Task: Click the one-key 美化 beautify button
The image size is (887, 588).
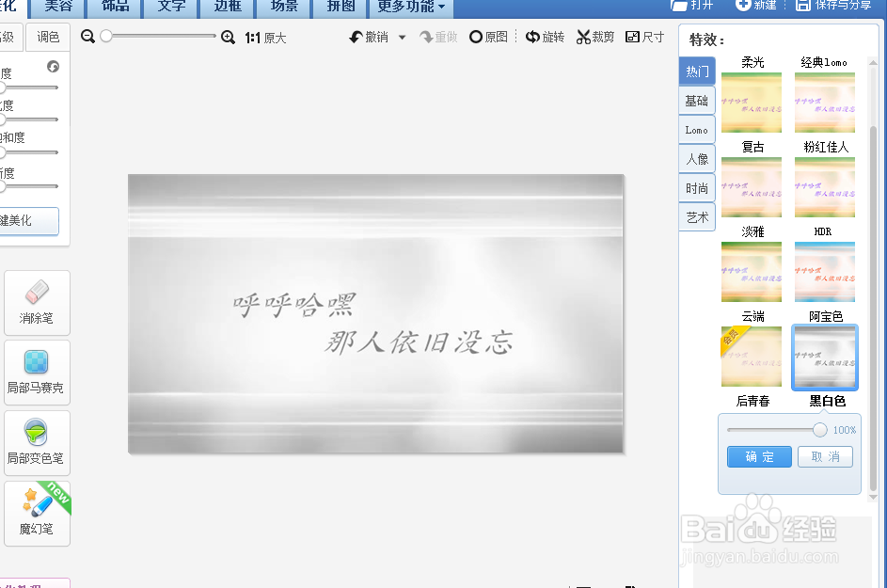Action: pos(29,221)
